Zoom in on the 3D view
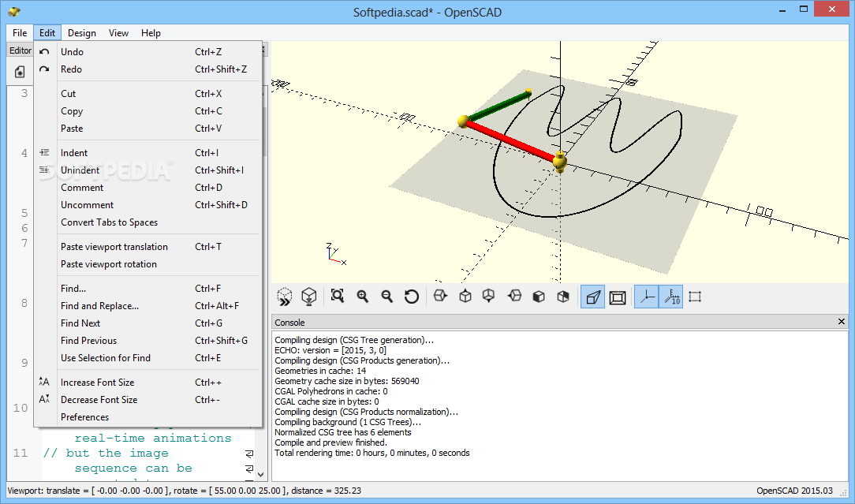The height and width of the screenshot is (504, 855). click(363, 297)
